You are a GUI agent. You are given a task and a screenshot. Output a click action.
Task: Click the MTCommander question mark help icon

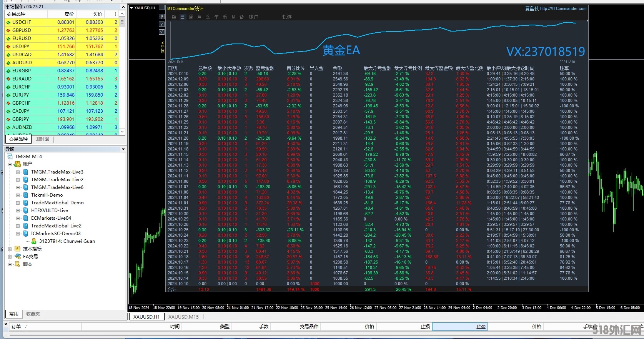pyautogui.click(x=162, y=24)
